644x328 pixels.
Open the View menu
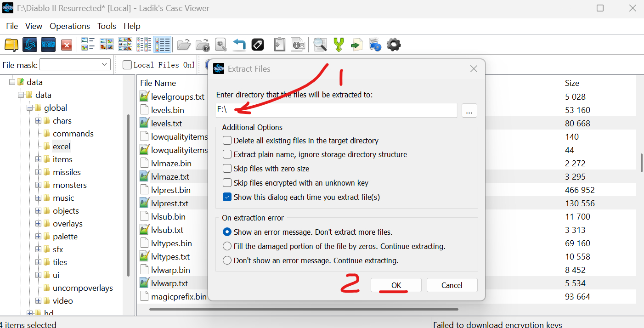pos(34,26)
